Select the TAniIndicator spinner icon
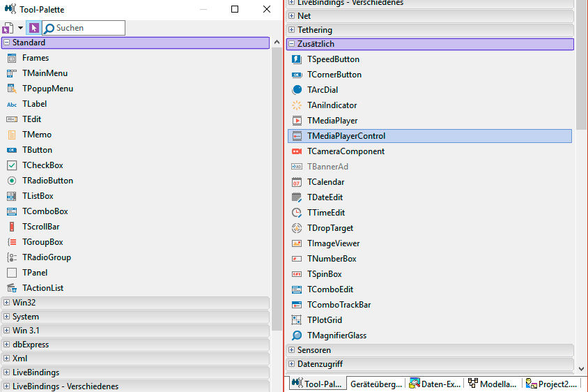 click(297, 105)
